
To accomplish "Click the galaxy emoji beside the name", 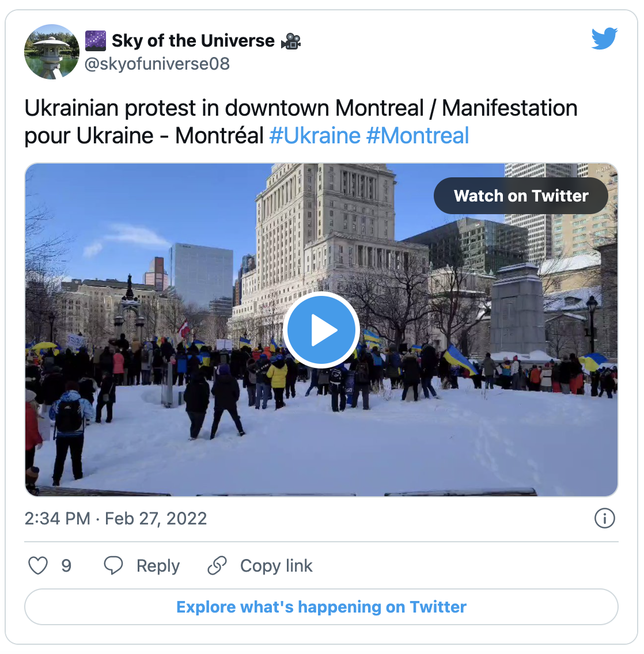I will 96,40.
